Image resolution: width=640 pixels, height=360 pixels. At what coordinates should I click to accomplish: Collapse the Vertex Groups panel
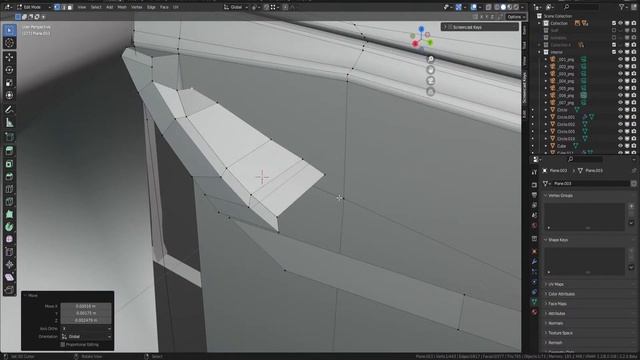pos(560,196)
